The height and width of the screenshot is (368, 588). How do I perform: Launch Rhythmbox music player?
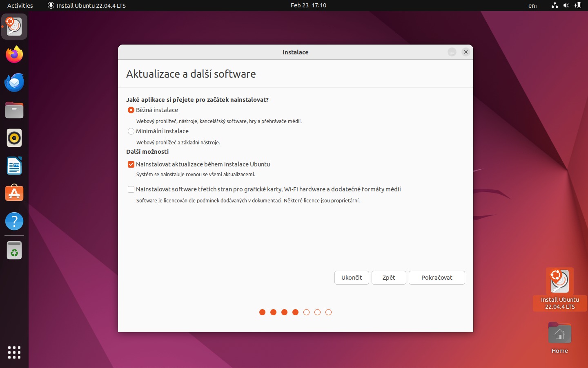tap(14, 138)
